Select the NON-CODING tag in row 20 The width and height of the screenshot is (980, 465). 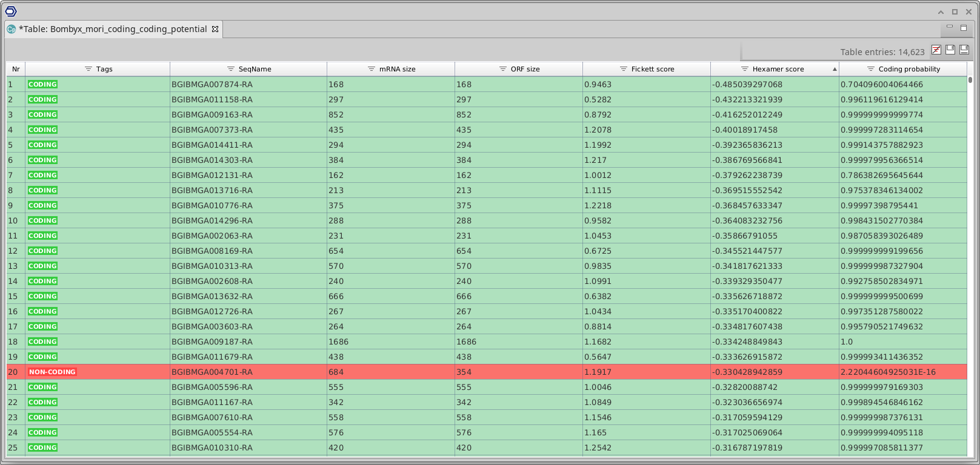click(52, 372)
